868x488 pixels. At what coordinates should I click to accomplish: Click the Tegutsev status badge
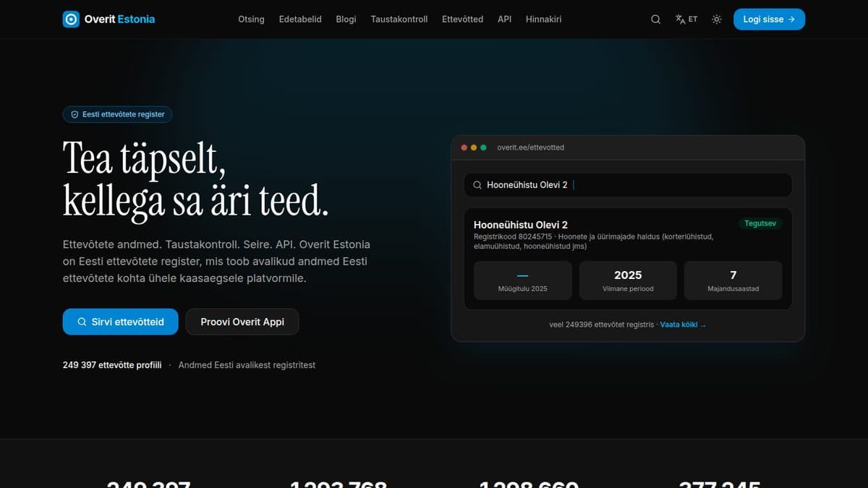click(x=760, y=223)
